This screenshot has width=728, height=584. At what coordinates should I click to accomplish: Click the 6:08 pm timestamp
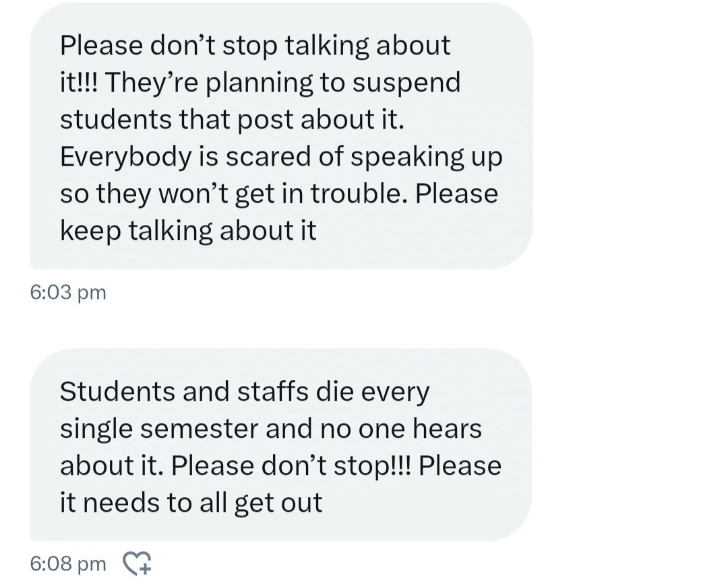pos(68,563)
